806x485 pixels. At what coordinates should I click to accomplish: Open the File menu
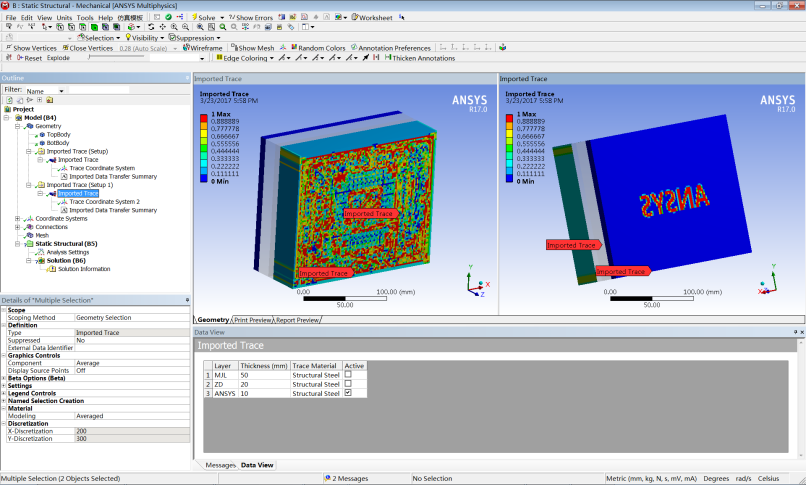(x=11, y=17)
